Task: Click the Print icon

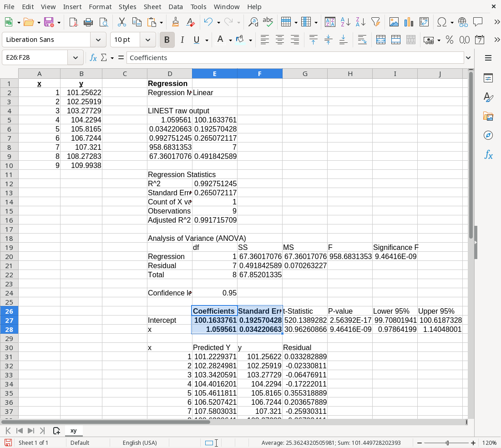Action: click(88, 22)
